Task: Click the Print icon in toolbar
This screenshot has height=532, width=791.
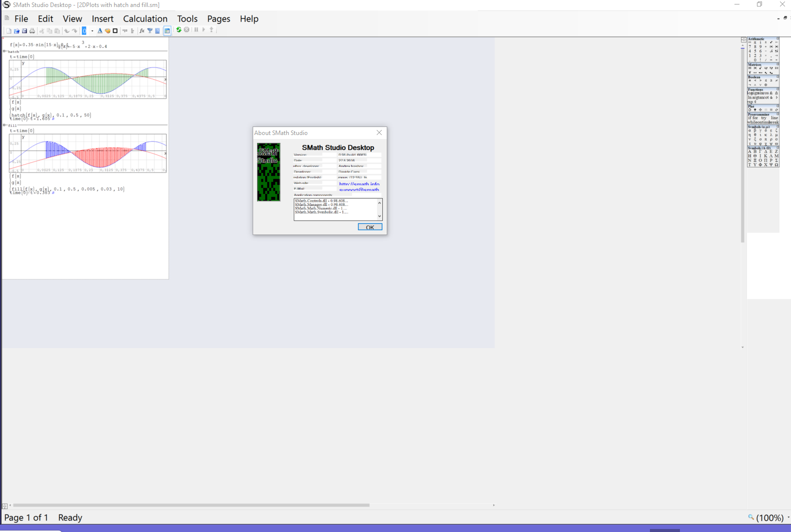Action: point(32,31)
